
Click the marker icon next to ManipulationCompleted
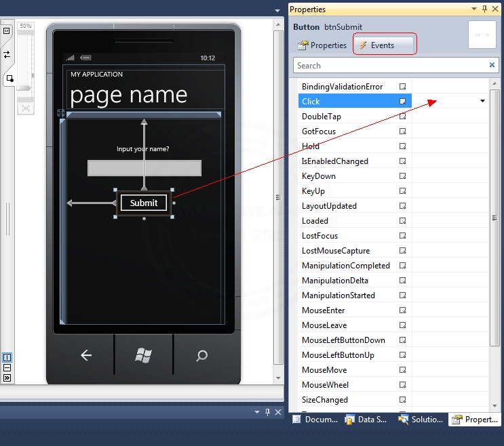coord(402,266)
